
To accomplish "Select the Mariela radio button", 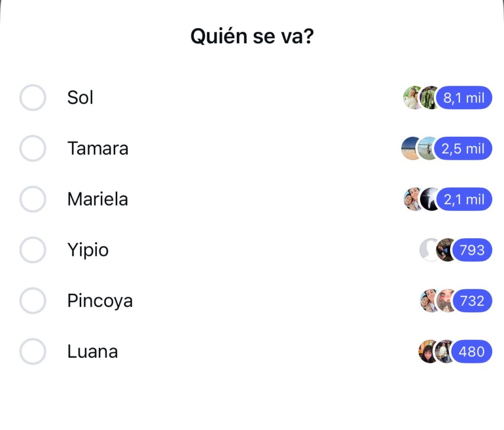I will pos(33,199).
